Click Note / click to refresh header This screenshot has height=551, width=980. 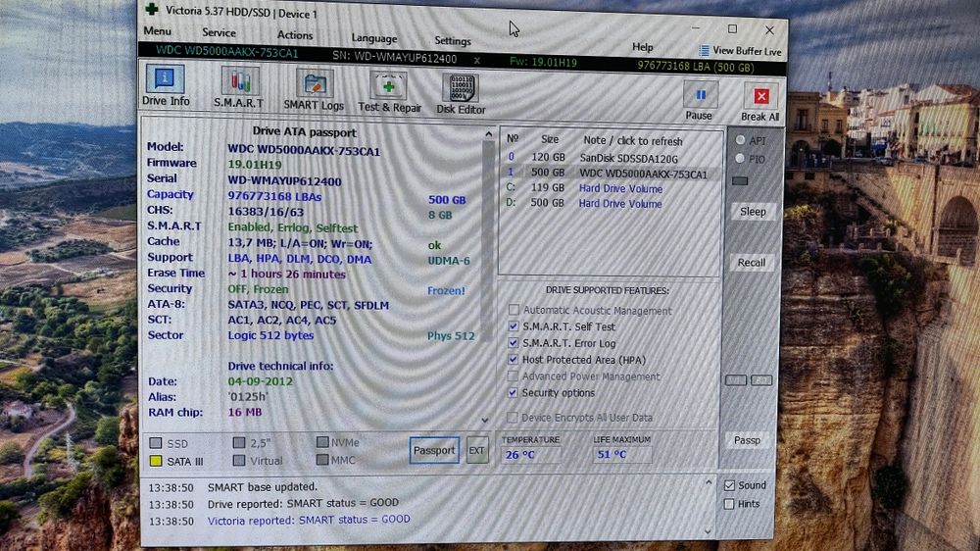tap(632, 141)
